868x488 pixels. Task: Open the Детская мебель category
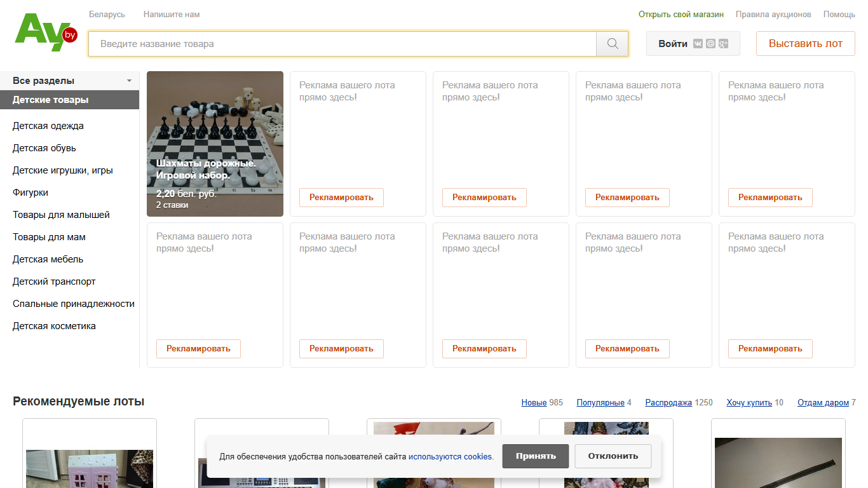[48, 259]
